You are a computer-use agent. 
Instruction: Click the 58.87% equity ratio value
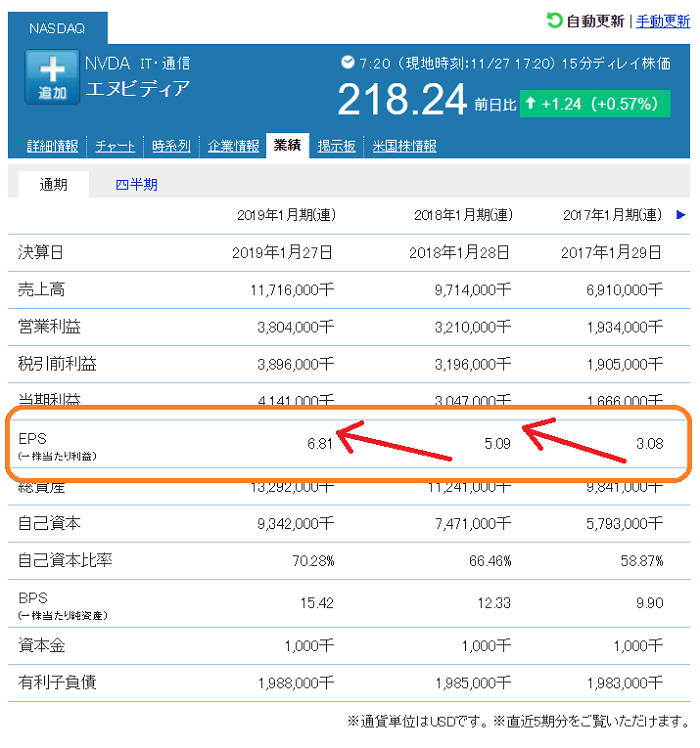pyautogui.click(x=642, y=561)
